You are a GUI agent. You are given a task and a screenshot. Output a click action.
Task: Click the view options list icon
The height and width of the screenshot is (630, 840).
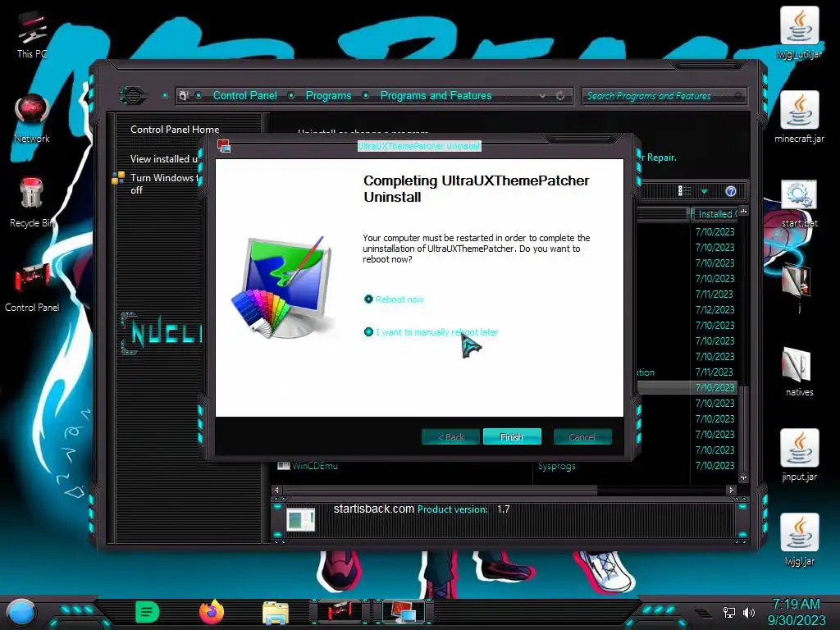(684, 191)
